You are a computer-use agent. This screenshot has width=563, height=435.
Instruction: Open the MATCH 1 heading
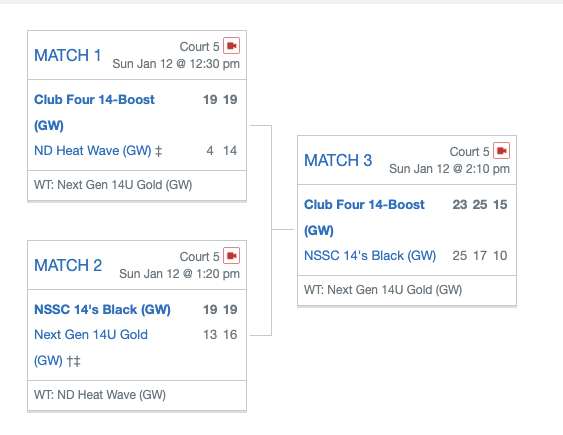click(68, 56)
